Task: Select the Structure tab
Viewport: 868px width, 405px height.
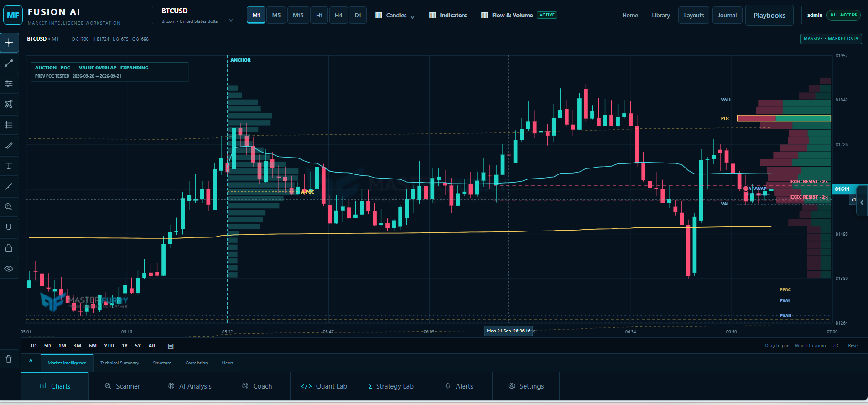Action: click(x=162, y=363)
